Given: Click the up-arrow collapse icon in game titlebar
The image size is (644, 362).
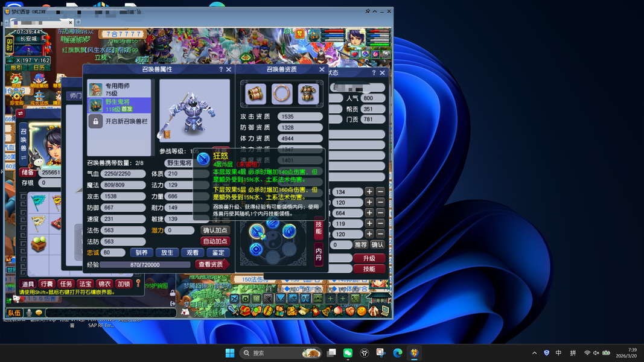Looking at the screenshot, I should (375, 11).
